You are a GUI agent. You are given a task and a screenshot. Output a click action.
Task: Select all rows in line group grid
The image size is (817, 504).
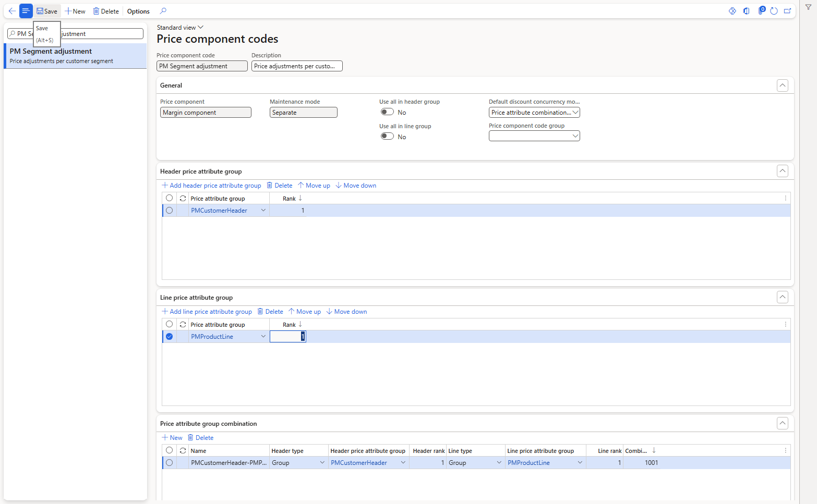click(169, 324)
